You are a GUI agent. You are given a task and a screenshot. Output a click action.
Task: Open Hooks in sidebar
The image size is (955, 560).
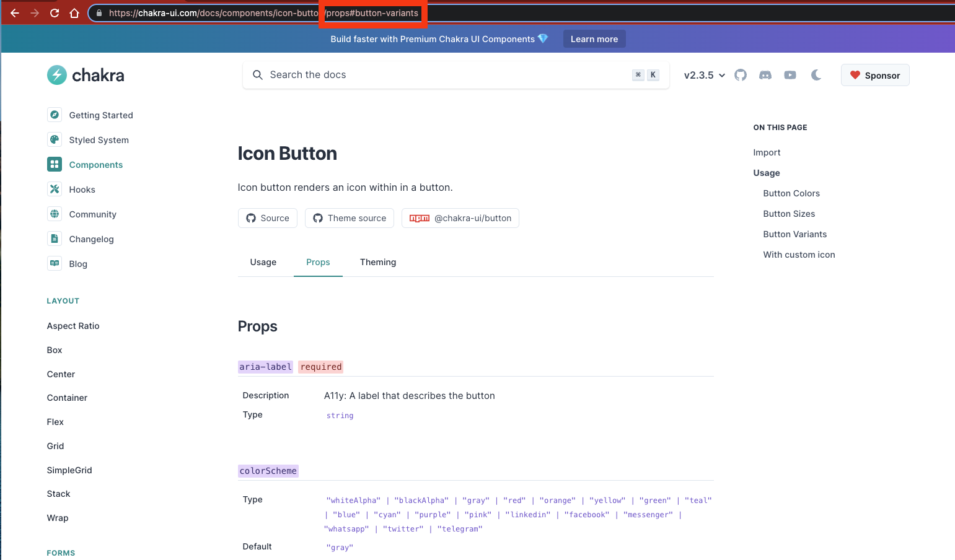pyautogui.click(x=82, y=190)
